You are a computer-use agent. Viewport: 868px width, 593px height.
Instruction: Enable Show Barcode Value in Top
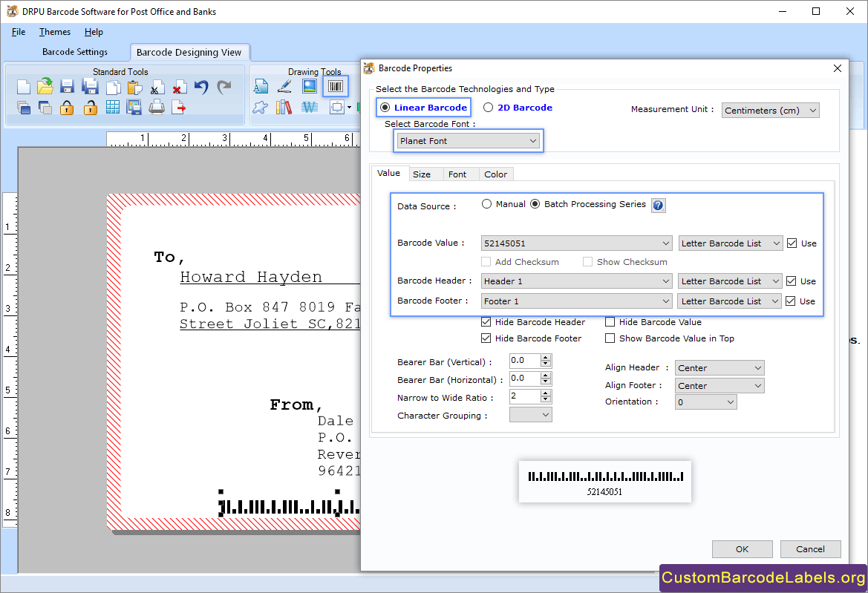tap(610, 338)
